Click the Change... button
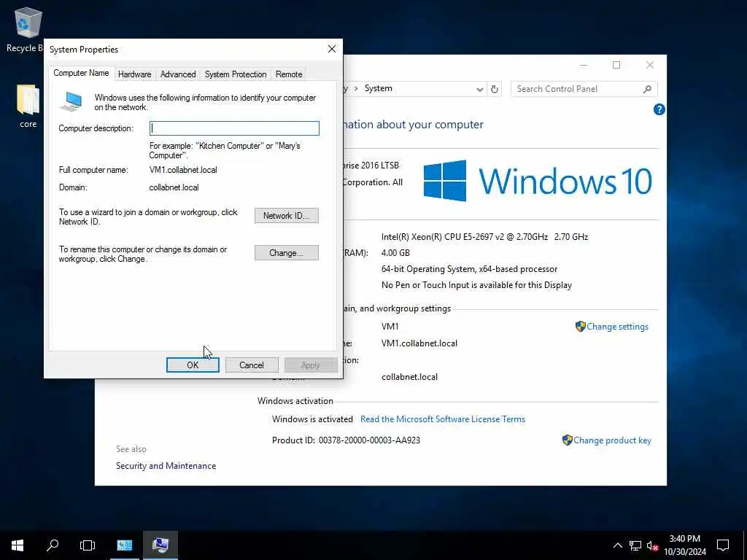747x560 pixels. (286, 253)
